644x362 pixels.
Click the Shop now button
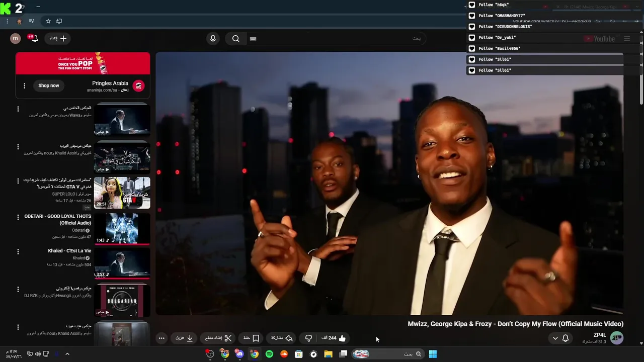click(x=49, y=85)
